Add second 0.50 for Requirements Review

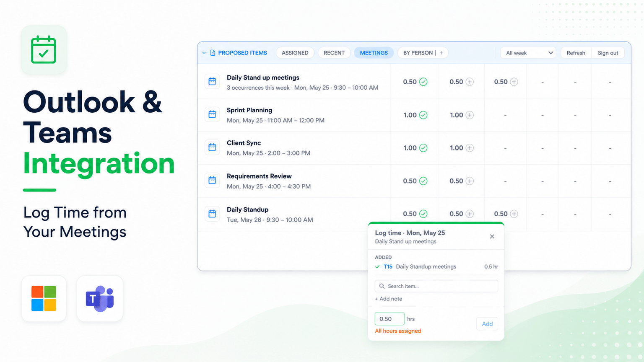pos(470,181)
